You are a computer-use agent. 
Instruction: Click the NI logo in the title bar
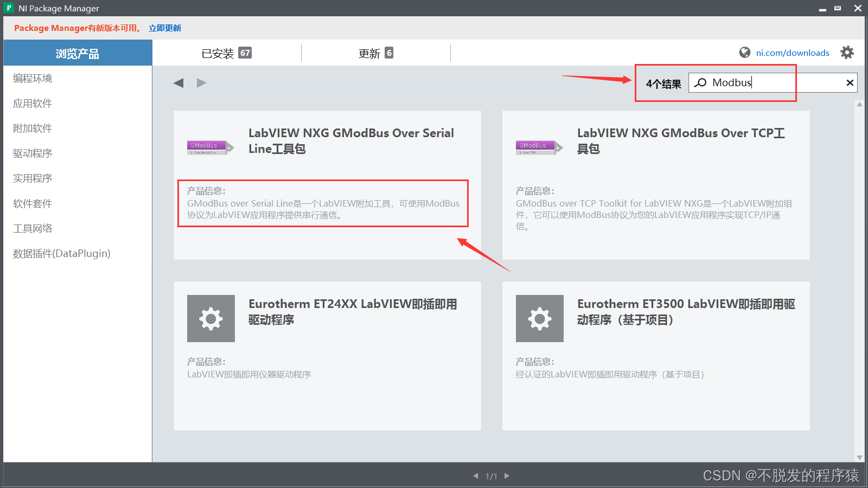[8, 8]
